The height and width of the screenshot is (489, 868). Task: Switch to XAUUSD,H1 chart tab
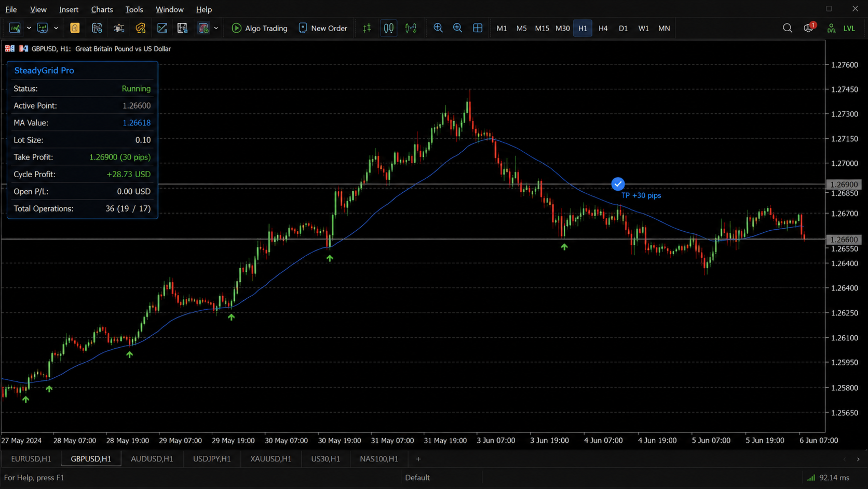pos(271,459)
